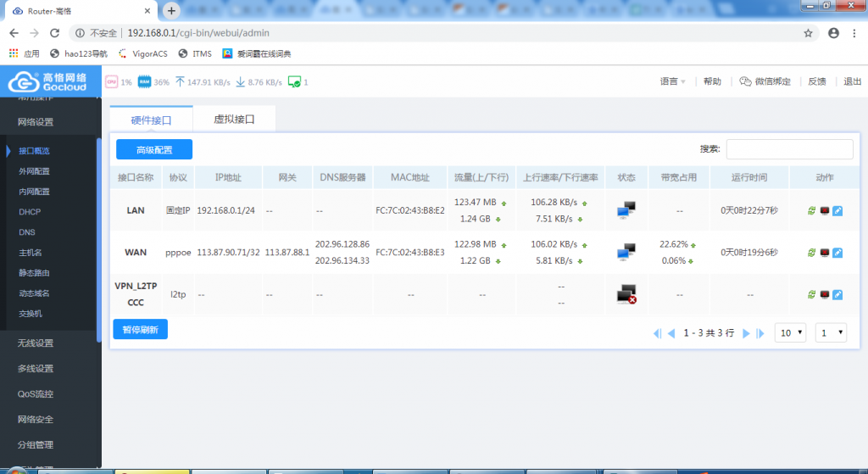Click the VPN_L2TP disconnected status icon

(x=626, y=294)
